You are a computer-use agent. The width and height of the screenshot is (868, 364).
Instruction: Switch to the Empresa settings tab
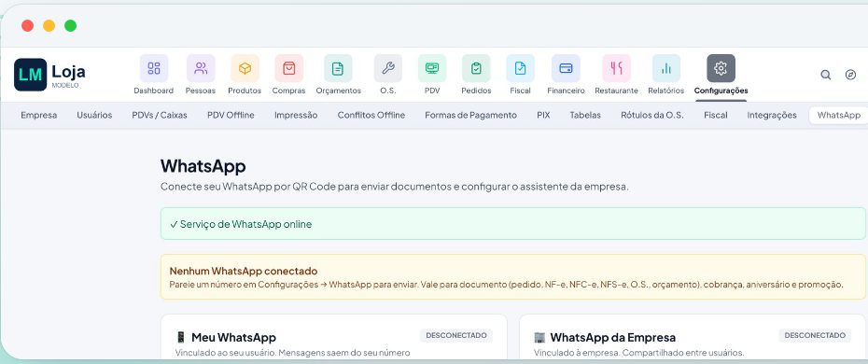coord(39,115)
